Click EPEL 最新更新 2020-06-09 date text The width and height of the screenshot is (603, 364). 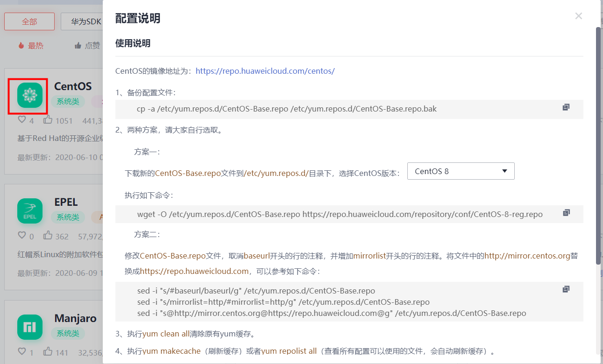click(x=60, y=273)
